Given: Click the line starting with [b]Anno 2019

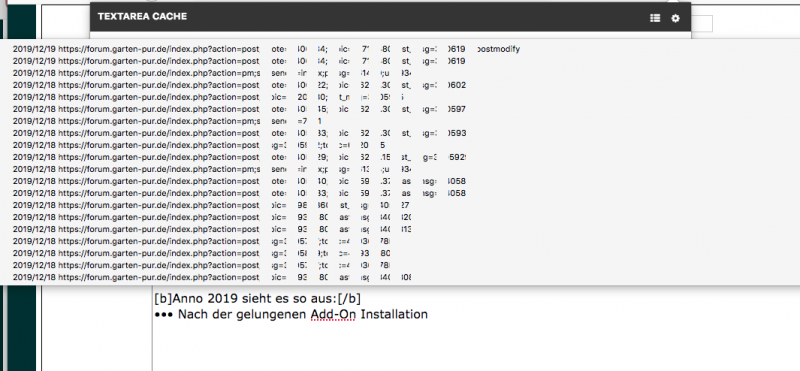Looking at the screenshot, I should [x=258, y=298].
